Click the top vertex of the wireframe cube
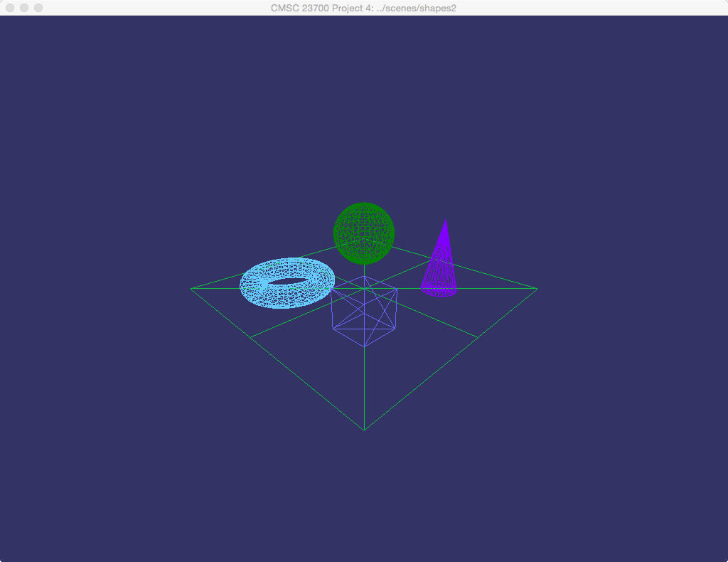The height and width of the screenshot is (562, 728). tap(365, 277)
